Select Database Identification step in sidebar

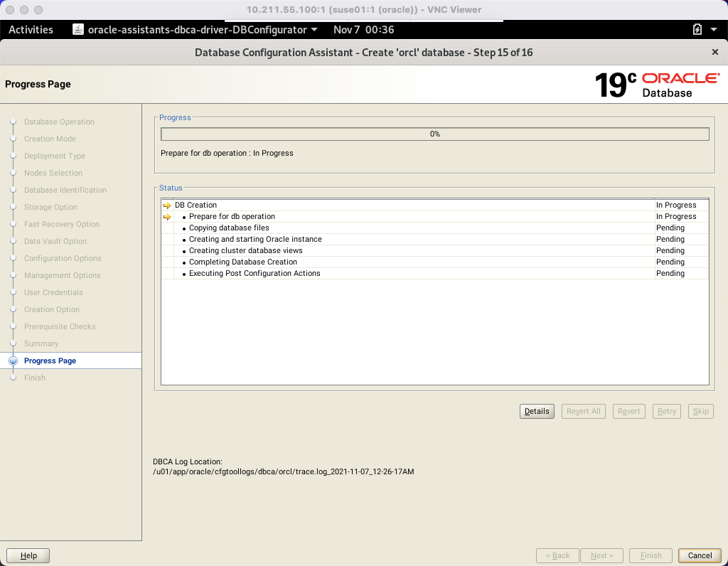65,190
